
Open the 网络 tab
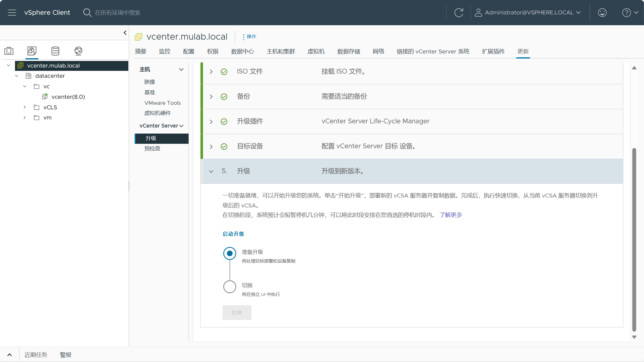coord(378,51)
